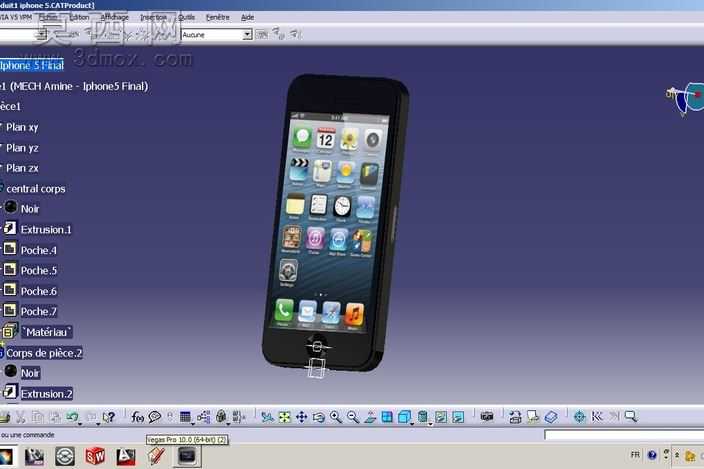Select the Rotate view tool

(x=318, y=417)
